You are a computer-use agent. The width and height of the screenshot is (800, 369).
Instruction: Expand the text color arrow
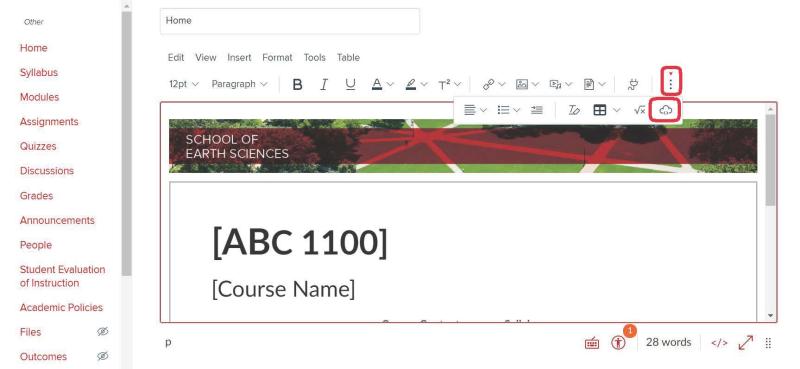[390, 84]
